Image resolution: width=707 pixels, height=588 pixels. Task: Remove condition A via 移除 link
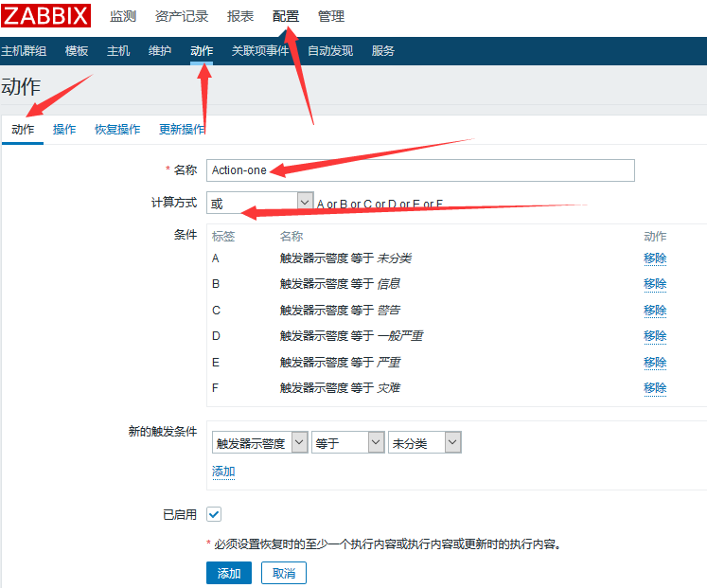click(x=655, y=258)
